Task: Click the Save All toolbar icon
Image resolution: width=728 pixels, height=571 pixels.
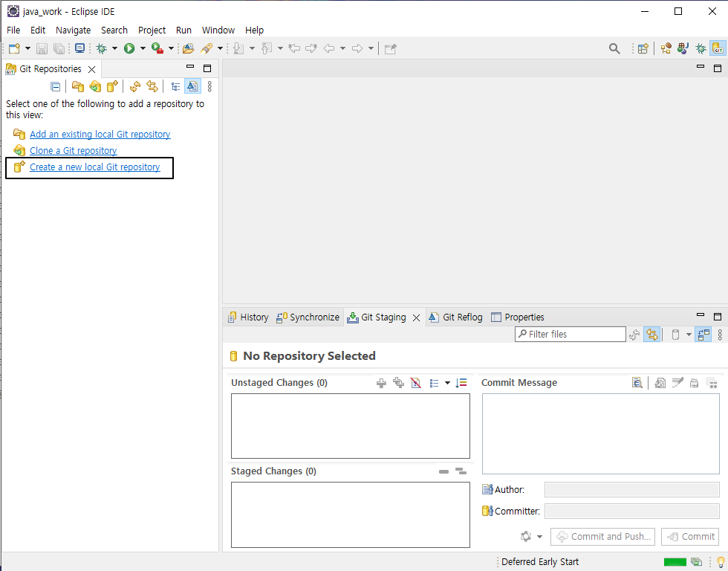Action: (x=59, y=48)
